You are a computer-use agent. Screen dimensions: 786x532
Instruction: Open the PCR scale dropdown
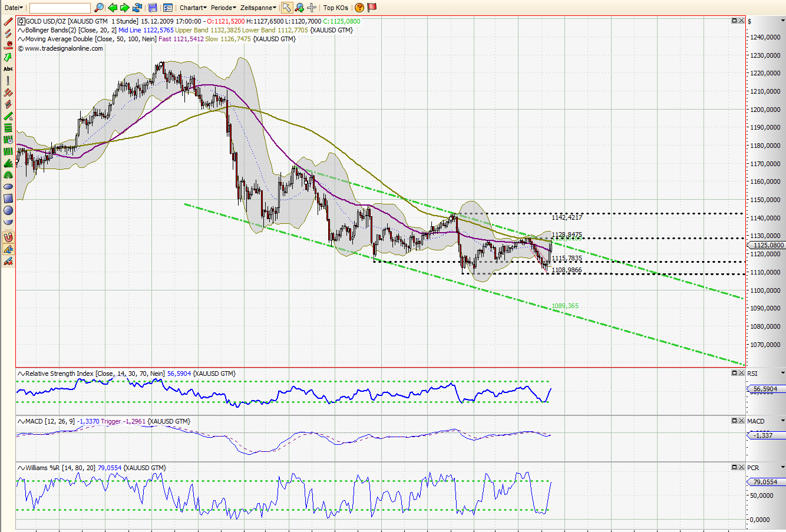pyautogui.click(x=783, y=468)
